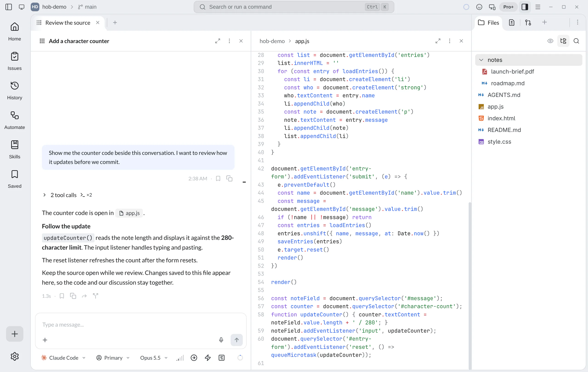The width and height of the screenshot is (588, 372).
Task: Add a right panel tab with plus
Action: tap(544, 22)
